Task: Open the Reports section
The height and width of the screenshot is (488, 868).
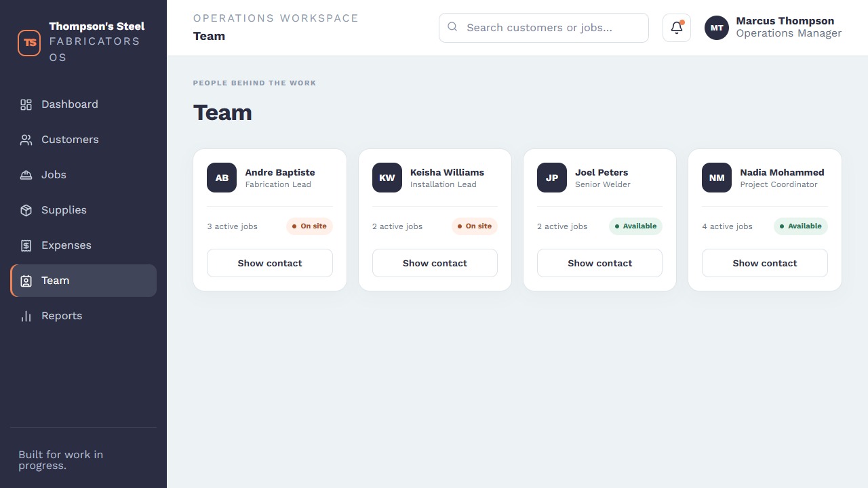Action: pos(83,316)
